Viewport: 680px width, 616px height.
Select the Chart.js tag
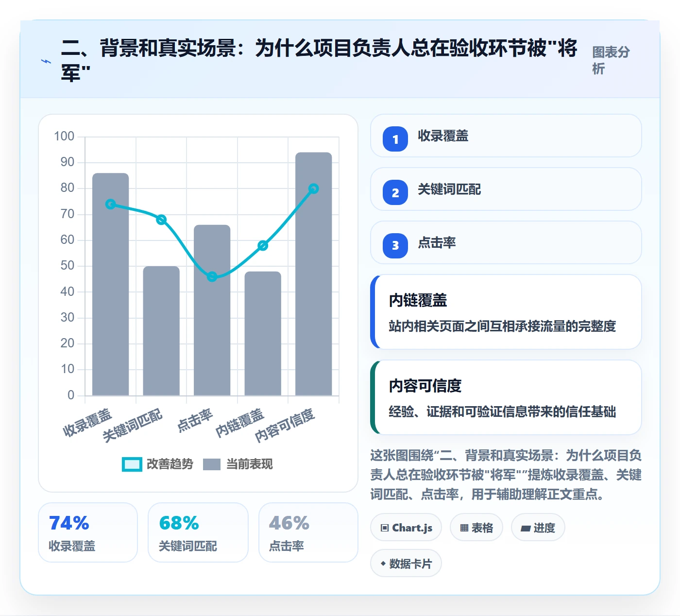(x=406, y=528)
